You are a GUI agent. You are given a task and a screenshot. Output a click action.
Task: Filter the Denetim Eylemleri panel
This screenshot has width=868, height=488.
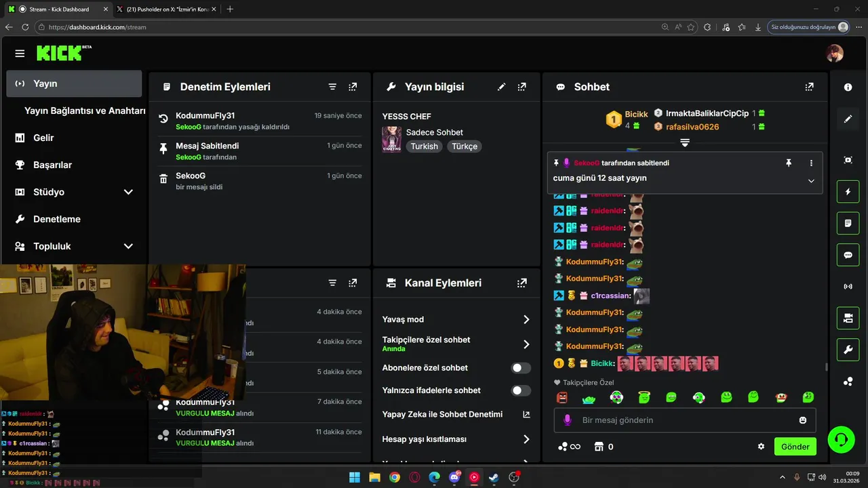pyautogui.click(x=332, y=87)
